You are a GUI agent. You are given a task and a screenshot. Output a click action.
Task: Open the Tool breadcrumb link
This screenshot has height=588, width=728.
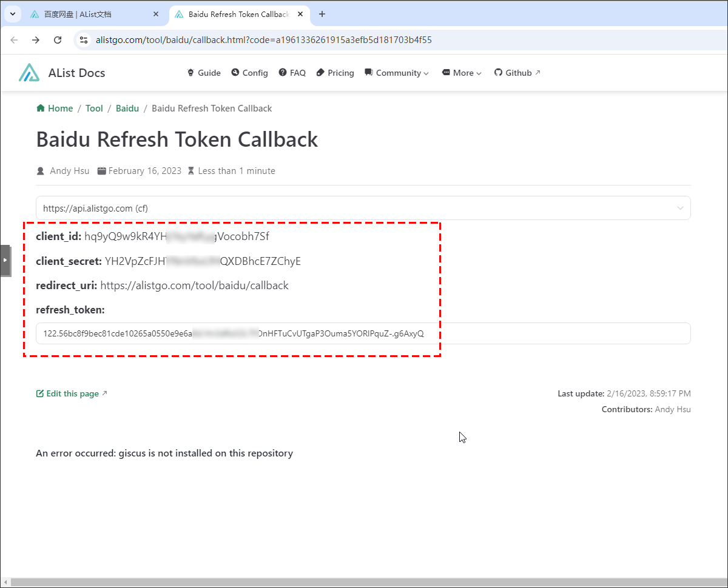(x=94, y=109)
